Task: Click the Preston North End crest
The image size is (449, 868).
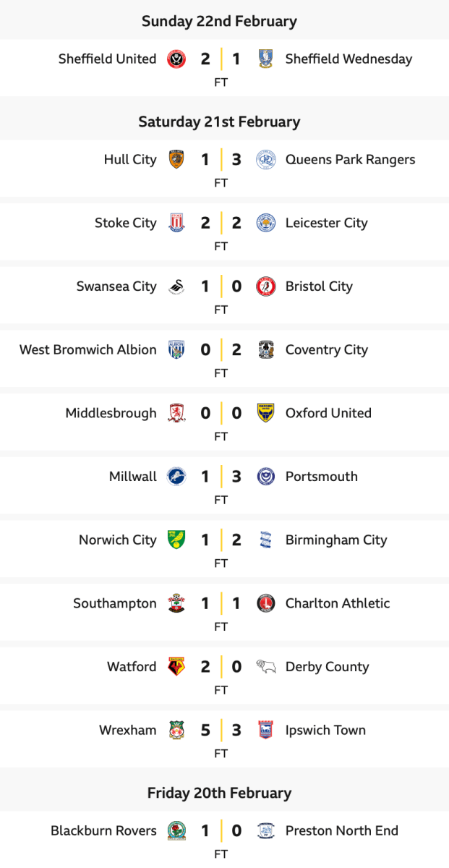Action: tap(265, 831)
